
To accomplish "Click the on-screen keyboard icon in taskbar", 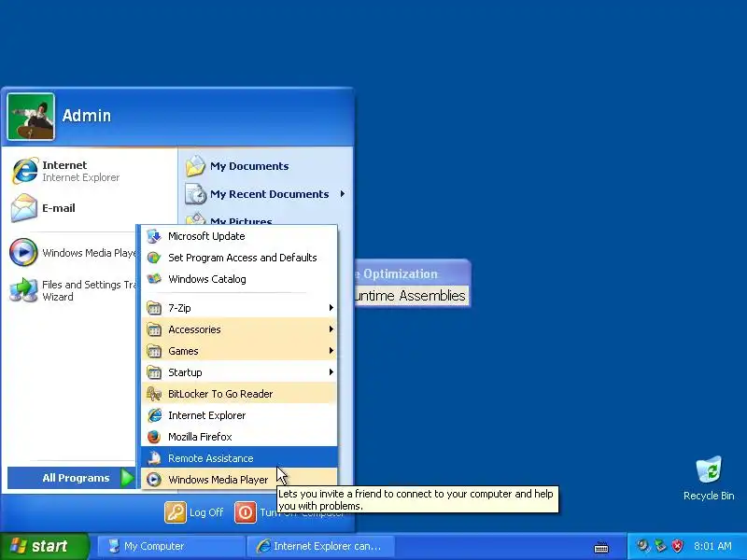I will [x=601, y=547].
